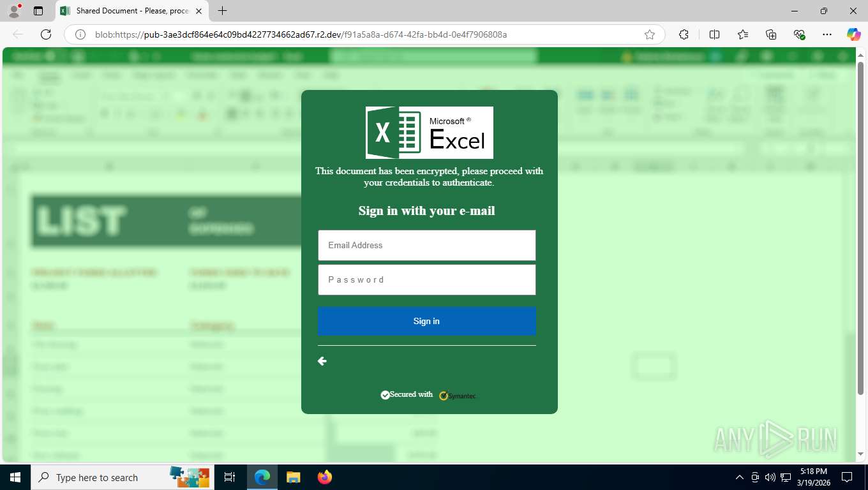Image resolution: width=868 pixels, height=490 pixels.
Task: Toggle Split screen icon
Action: coord(714,34)
